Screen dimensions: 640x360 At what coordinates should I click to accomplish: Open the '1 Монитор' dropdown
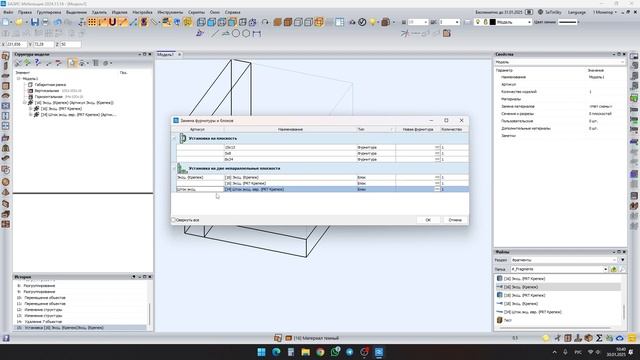click(x=604, y=12)
